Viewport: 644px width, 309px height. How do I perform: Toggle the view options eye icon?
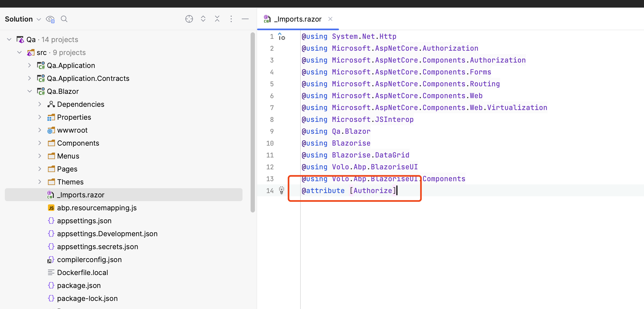(x=50, y=19)
